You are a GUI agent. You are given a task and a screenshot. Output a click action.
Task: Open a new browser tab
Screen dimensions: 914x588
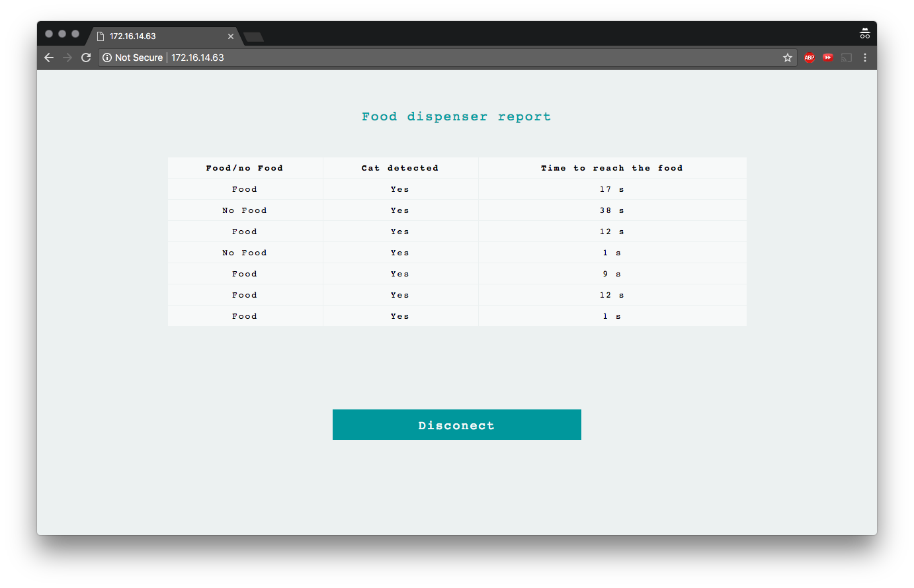253,38
